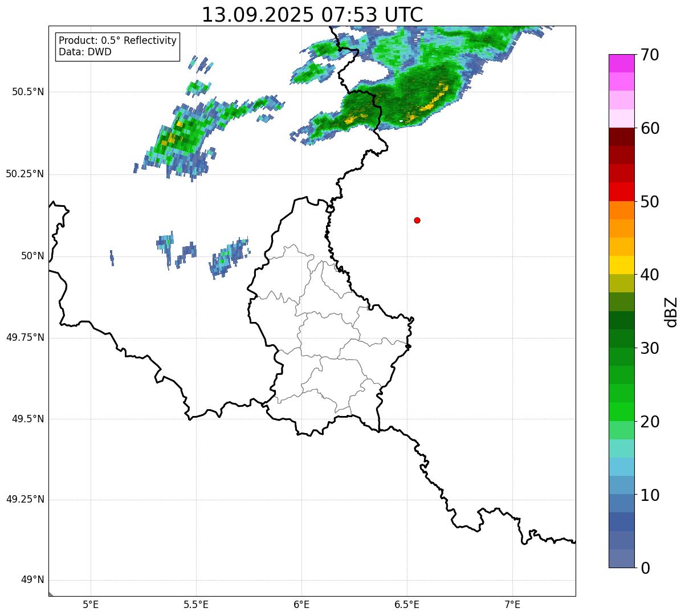
Task: Click the yellow high-reflectivity core near 6.7°E
Action: pyautogui.click(x=433, y=98)
